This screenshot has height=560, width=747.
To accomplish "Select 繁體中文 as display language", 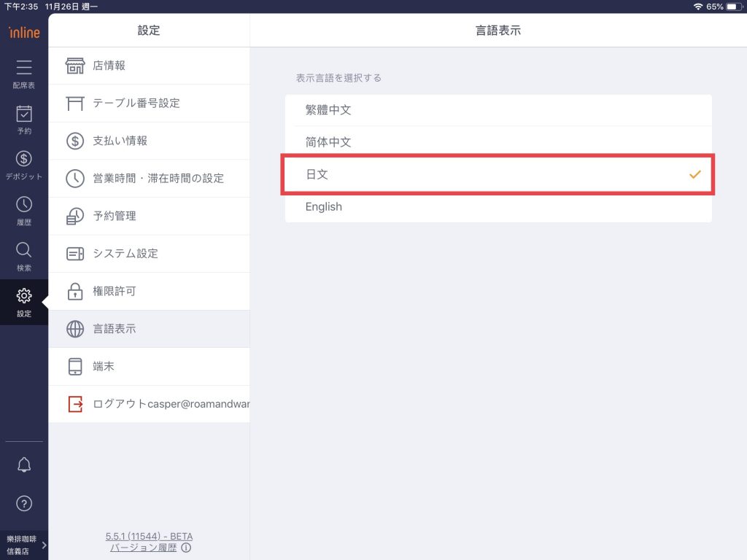I will (498, 110).
